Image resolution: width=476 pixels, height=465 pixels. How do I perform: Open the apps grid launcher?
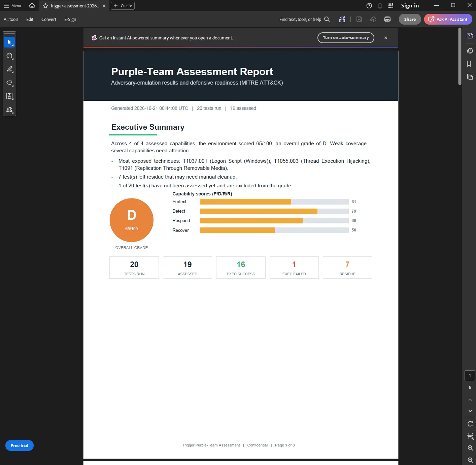391,6
